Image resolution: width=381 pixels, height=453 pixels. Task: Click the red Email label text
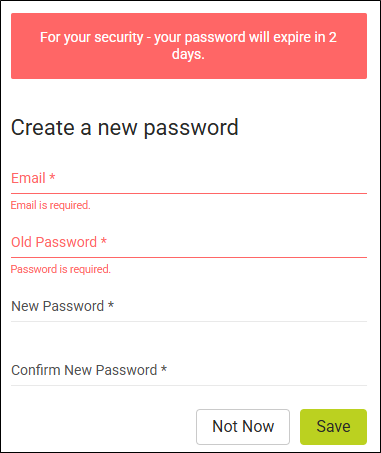coord(28,178)
